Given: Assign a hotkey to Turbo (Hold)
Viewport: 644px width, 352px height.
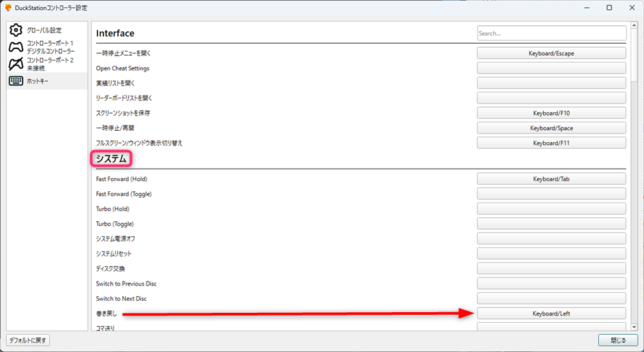Looking at the screenshot, I should click(551, 209).
